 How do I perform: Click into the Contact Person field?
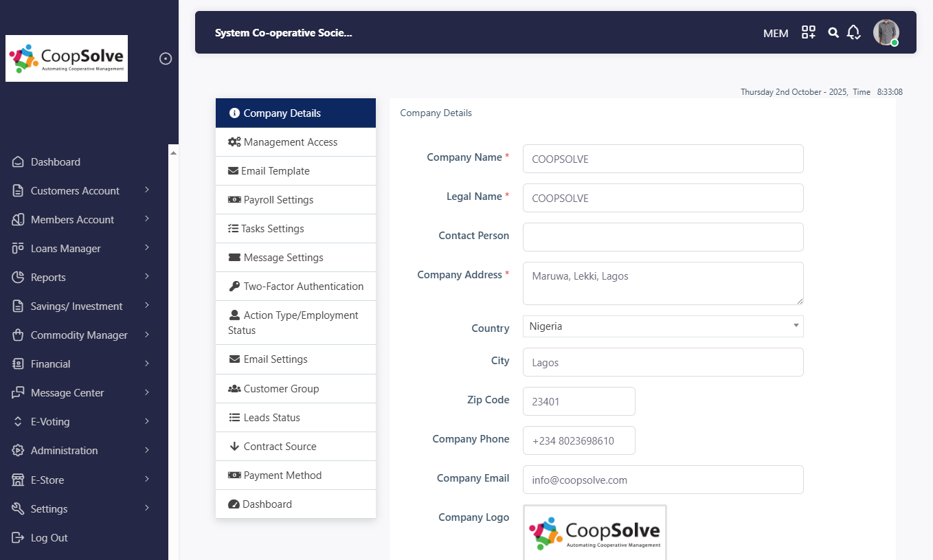pyautogui.click(x=662, y=237)
